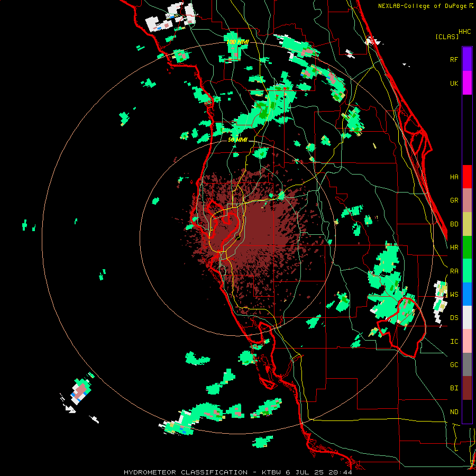476x476 pixels.
Task: Click the UK magenta legend swatch
Action: pos(467,83)
